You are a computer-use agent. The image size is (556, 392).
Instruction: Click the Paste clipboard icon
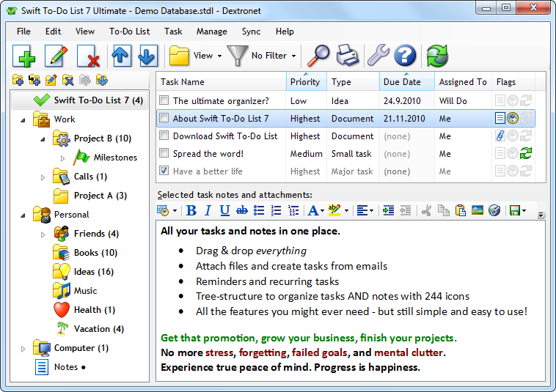(x=460, y=210)
